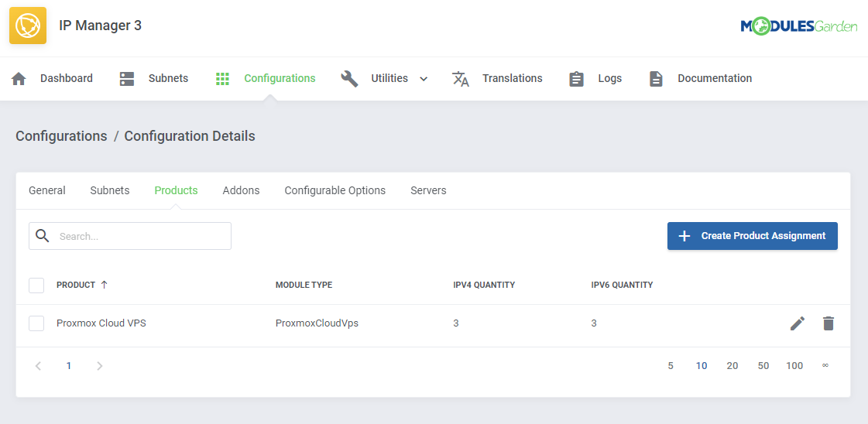Click the Subnets server icon
Screen dimensions: 868x424
click(127, 78)
